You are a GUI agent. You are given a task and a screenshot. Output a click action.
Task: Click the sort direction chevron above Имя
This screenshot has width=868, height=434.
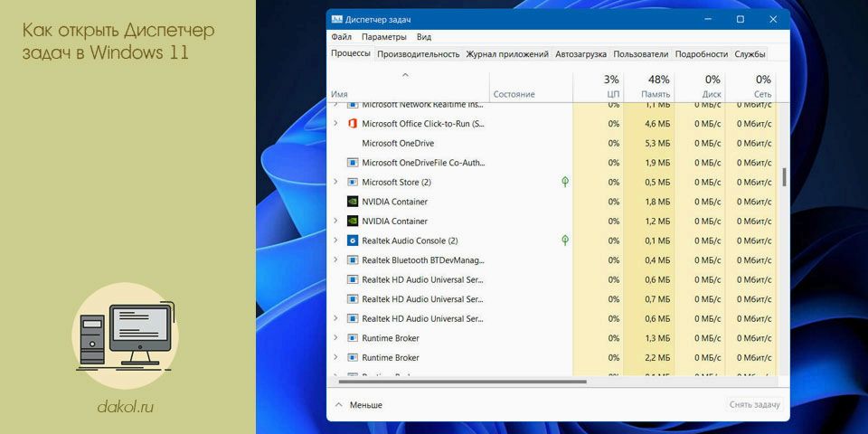pos(405,75)
